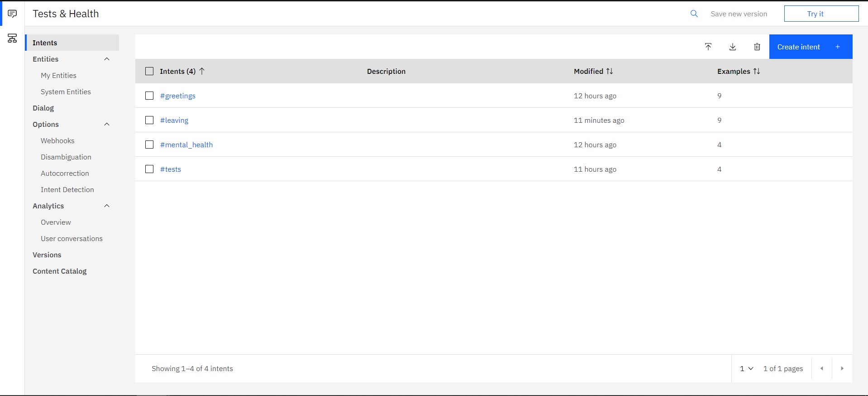Click '11 hours ago' in #tests row
Viewport: 868px width, 396px height.
595,169
